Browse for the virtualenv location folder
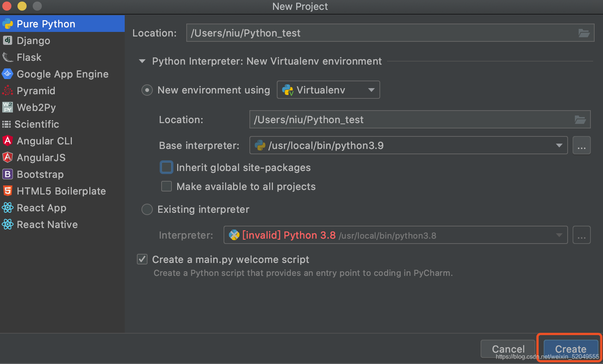This screenshot has height=364, width=603. click(x=580, y=120)
